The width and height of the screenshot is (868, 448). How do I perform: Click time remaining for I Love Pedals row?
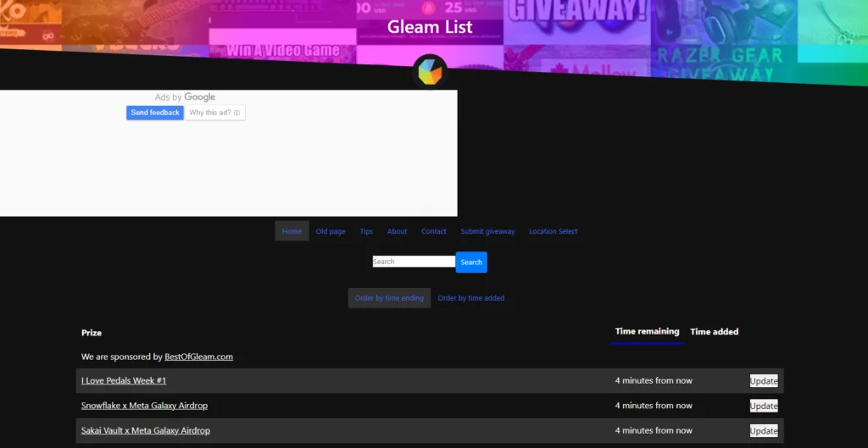coord(654,380)
